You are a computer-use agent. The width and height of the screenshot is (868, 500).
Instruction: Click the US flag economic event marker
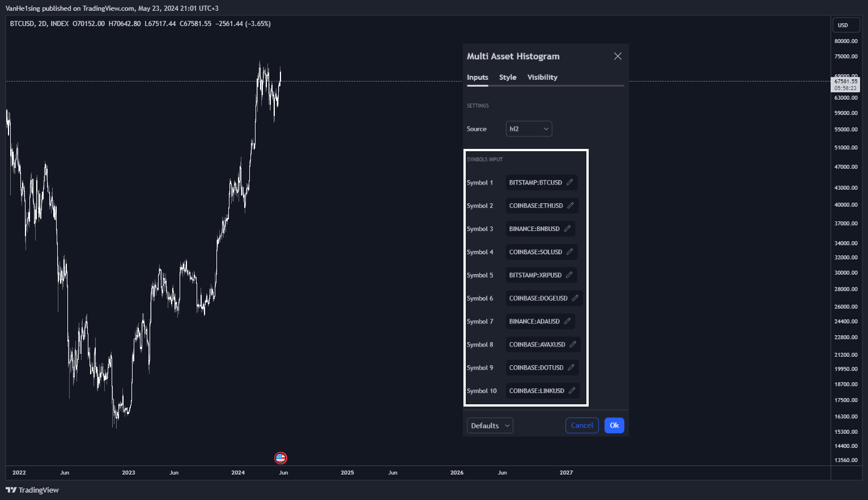(280, 458)
